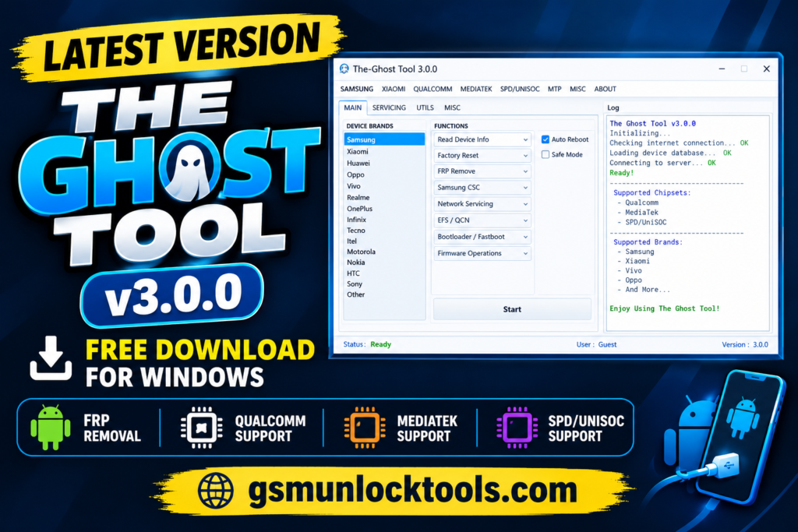This screenshot has height=532, width=798.
Task: Select Huawei in the brand list
Action: point(384,164)
